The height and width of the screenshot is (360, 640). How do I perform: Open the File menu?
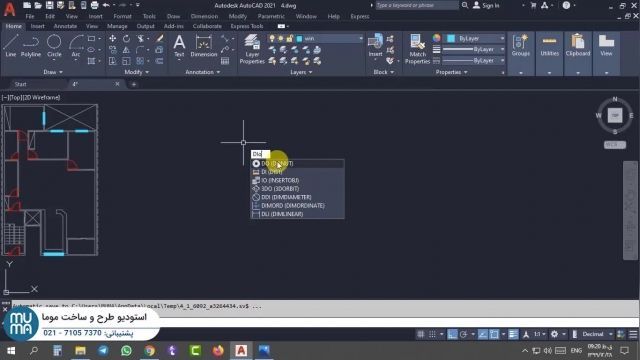[30, 16]
